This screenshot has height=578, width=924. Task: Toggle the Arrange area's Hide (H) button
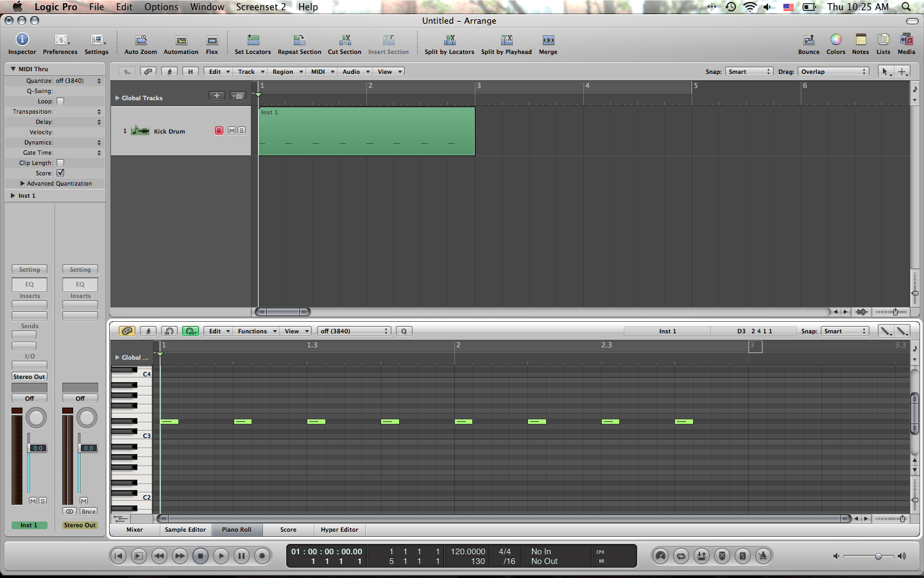[x=190, y=72]
